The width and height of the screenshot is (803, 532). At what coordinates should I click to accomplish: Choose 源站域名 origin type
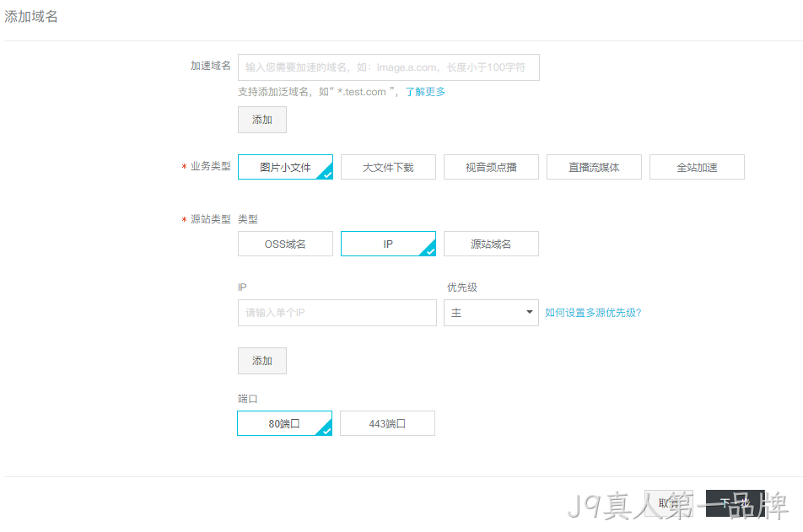click(x=491, y=244)
